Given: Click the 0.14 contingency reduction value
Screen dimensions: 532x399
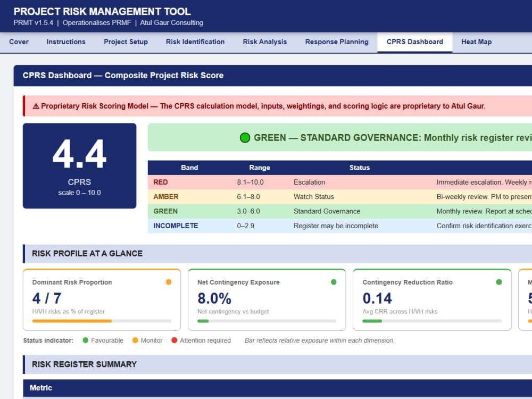Looking at the screenshot, I should tap(377, 298).
